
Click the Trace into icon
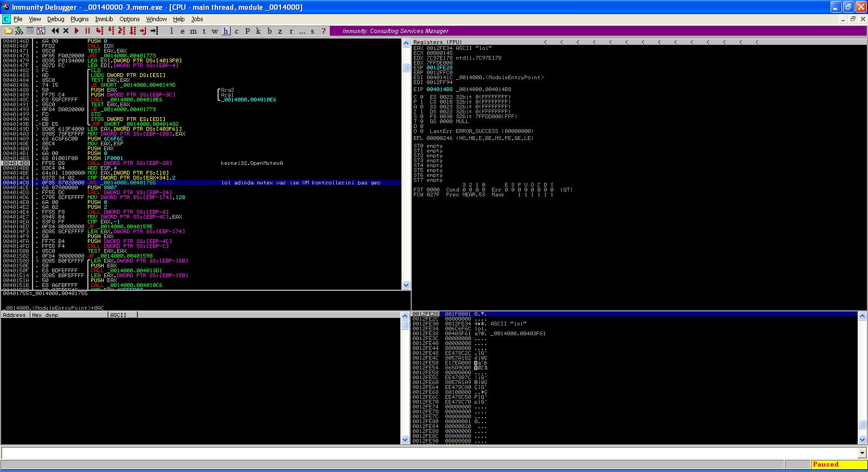(121, 31)
